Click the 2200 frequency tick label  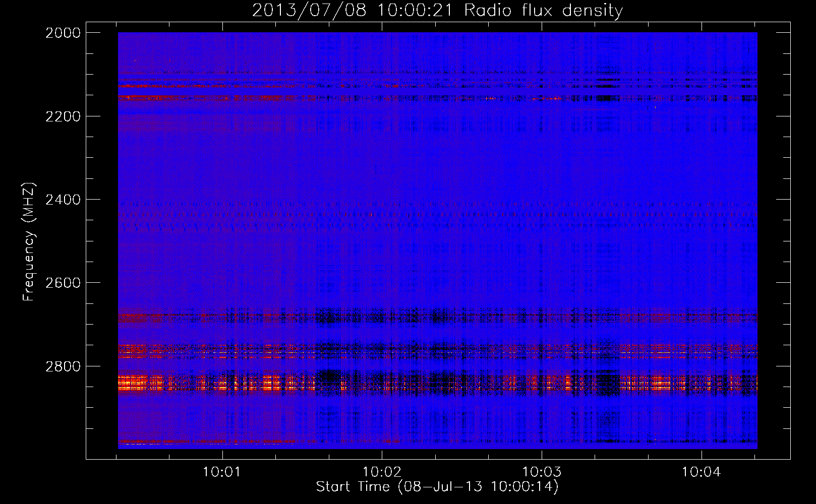(x=63, y=116)
